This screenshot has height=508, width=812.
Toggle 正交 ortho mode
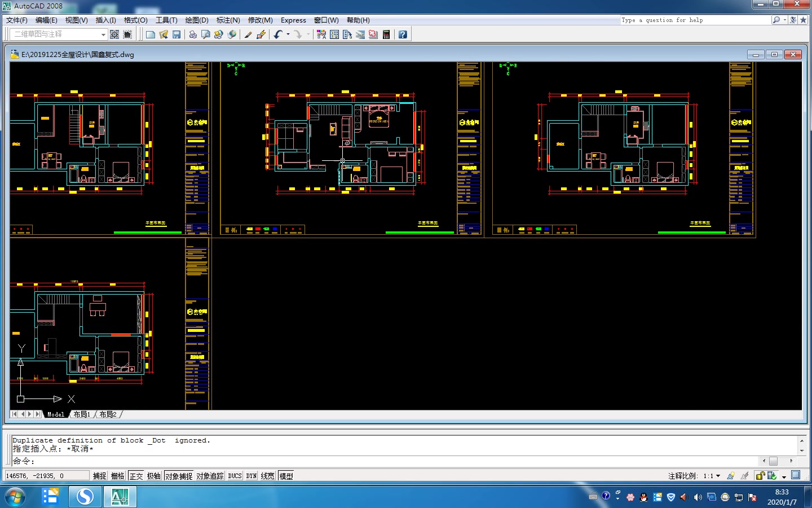coord(136,476)
